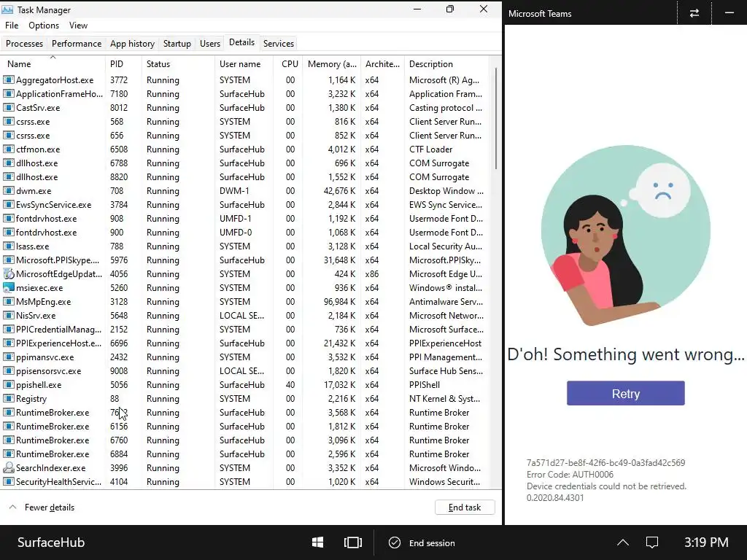Click the ppishell.exe process icon
Image resolution: width=747 pixels, height=560 pixels.
click(x=9, y=384)
